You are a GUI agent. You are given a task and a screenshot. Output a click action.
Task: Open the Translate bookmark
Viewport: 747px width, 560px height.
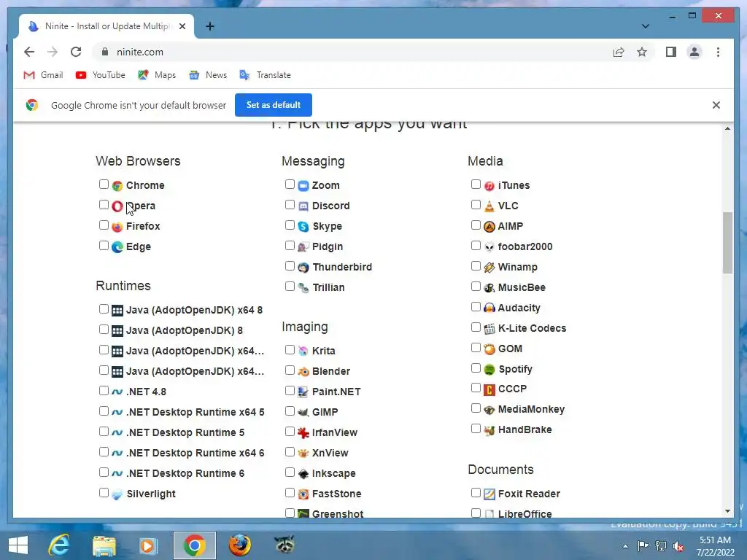point(265,75)
